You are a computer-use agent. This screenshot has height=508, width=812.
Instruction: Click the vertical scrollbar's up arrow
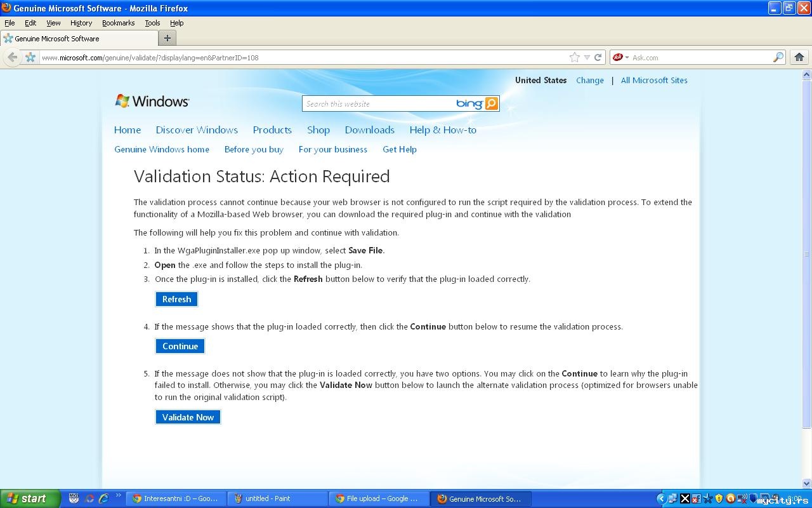pyautogui.click(x=807, y=75)
